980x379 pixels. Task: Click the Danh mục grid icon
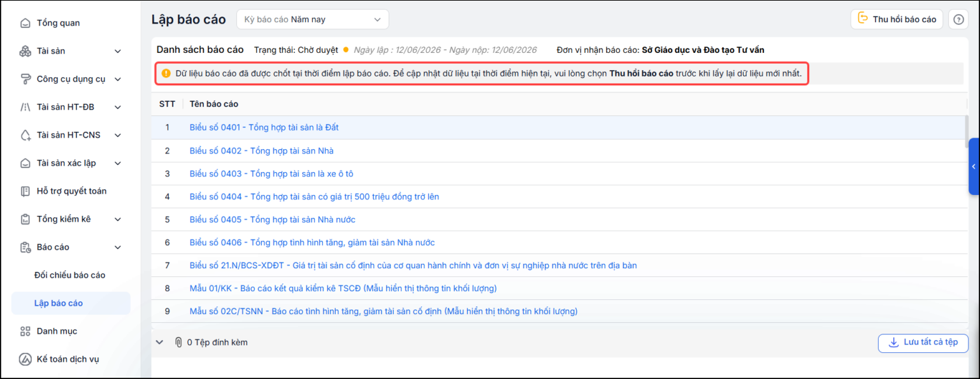click(x=25, y=331)
